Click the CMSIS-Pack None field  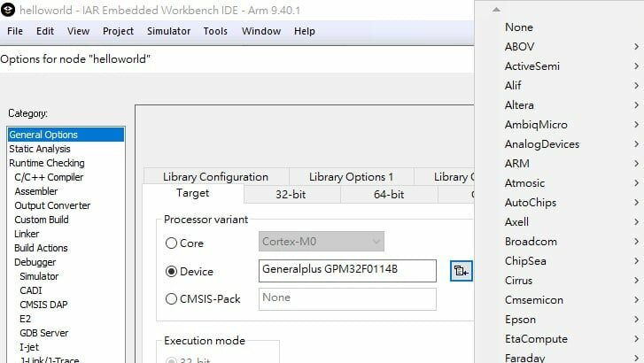[x=347, y=299]
